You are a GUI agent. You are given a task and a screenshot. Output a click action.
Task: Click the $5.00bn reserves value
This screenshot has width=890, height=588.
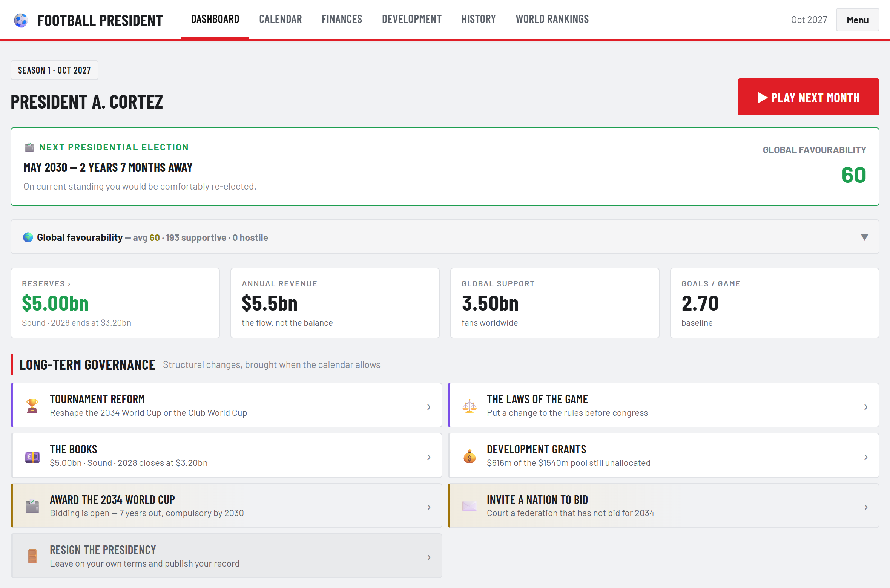click(55, 303)
